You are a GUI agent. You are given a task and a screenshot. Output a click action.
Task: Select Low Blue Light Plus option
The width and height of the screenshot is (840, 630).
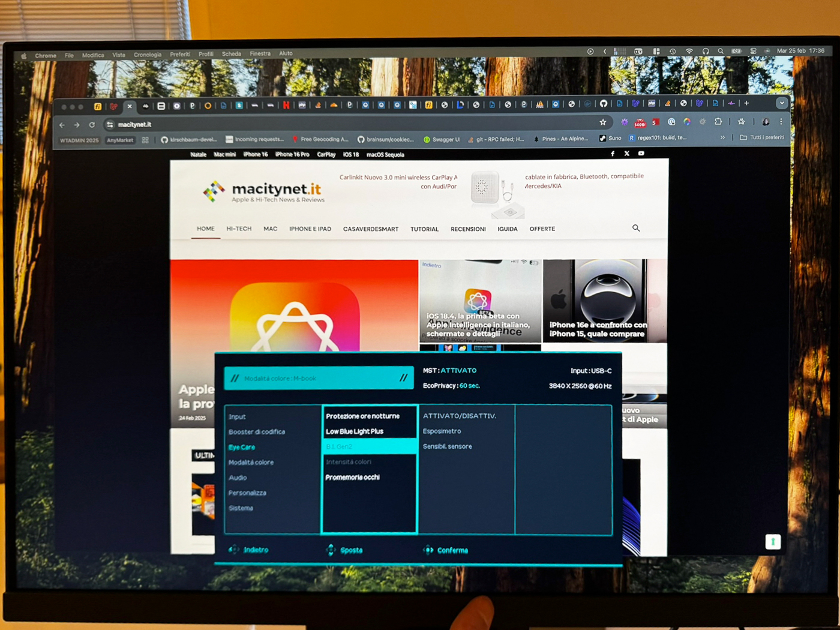355,431
